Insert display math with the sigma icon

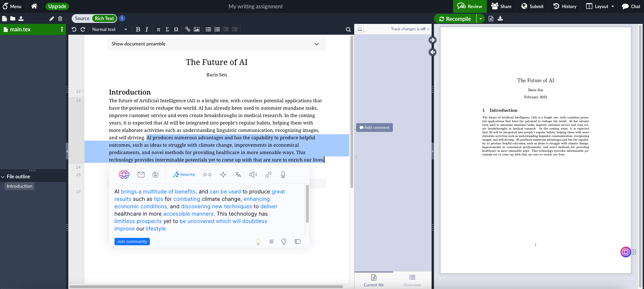click(x=167, y=29)
